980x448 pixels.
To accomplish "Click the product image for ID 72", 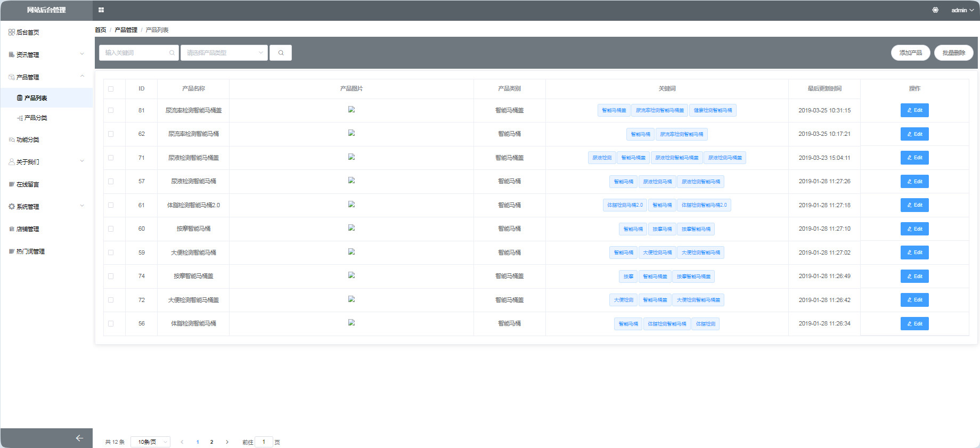I will [352, 299].
